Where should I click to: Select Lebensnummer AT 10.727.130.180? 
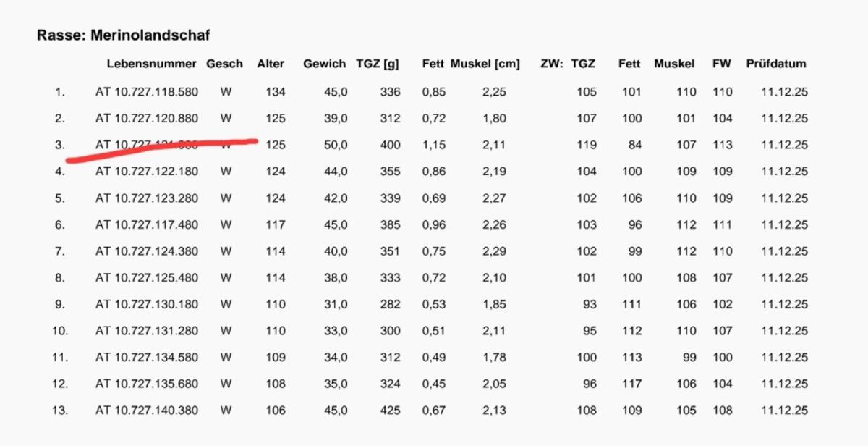point(146,304)
